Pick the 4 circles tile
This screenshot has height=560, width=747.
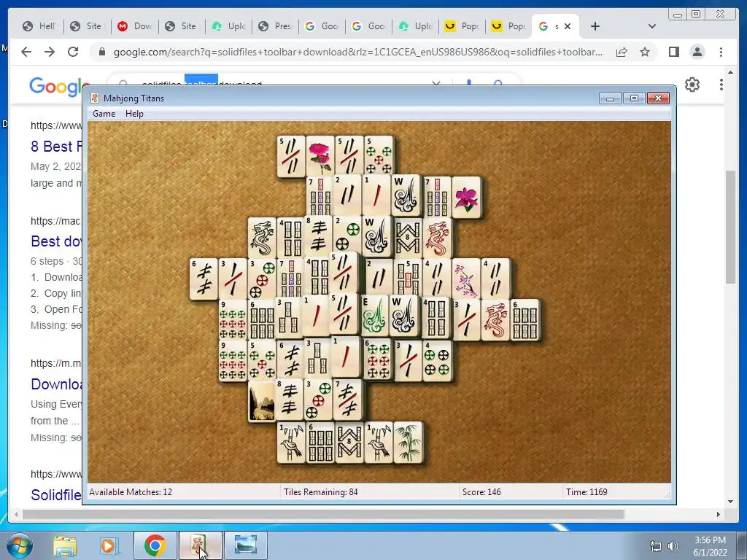tap(437, 360)
